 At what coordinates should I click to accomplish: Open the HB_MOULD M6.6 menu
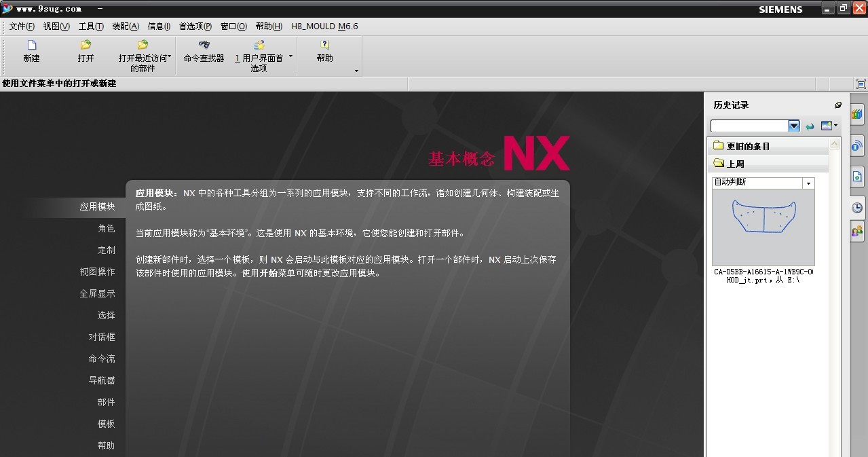click(x=324, y=26)
